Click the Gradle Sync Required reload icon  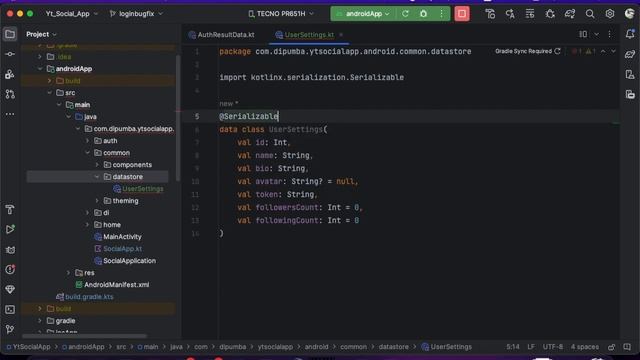558,51
